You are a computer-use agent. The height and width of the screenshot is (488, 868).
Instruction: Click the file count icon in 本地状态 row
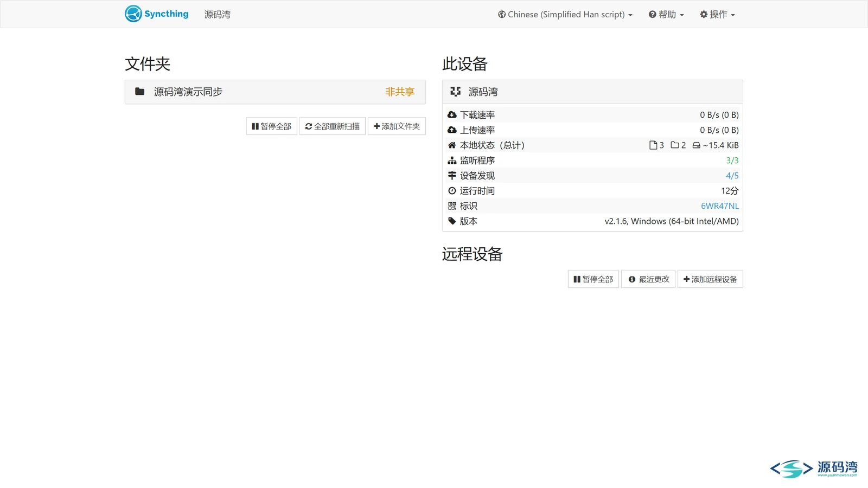[653, 145]
